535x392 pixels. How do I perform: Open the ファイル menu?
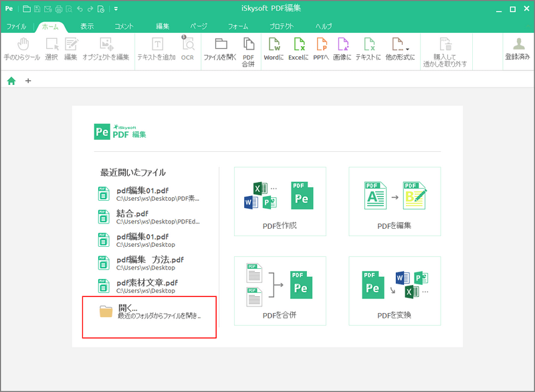(16, 26)
